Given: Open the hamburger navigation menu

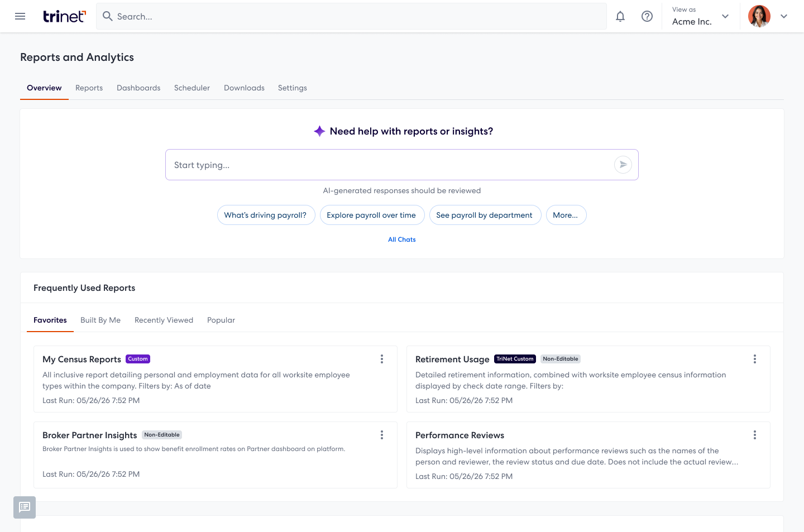Looking at the screenshot, I should point(20,16).
